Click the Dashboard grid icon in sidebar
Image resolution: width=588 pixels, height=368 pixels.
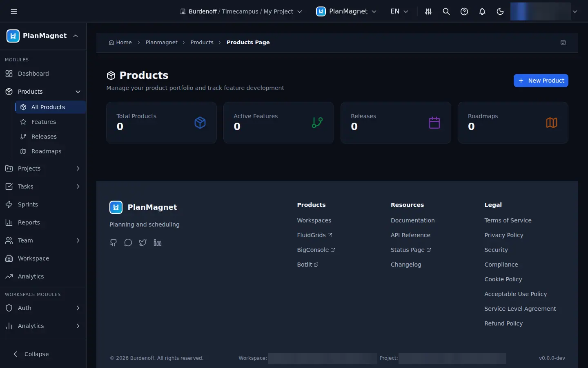(x=9, y=74)
